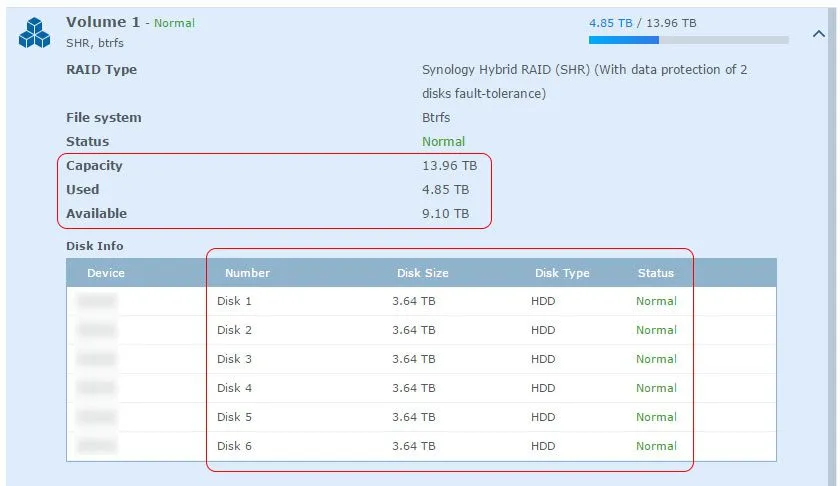Click the blurred device name of Disk 1
The height and width of the screenshot is (486, 840).
97,301
